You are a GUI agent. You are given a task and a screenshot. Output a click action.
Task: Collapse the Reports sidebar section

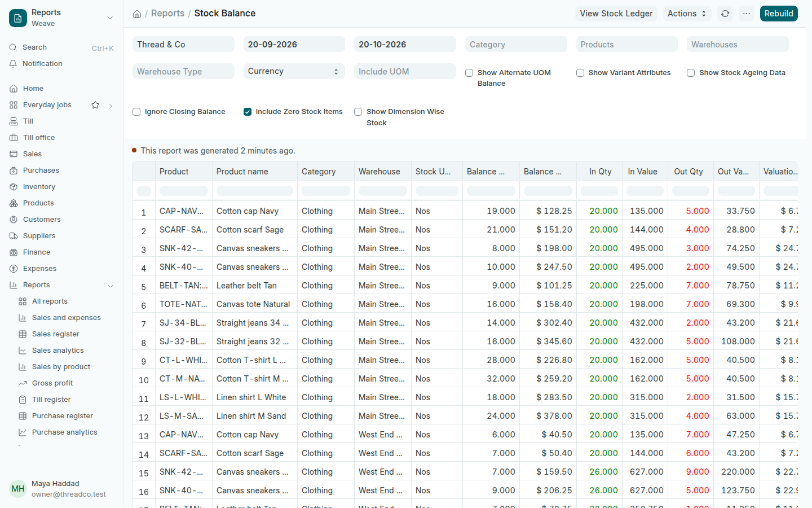pyautogui.click(x=111, y=286)
